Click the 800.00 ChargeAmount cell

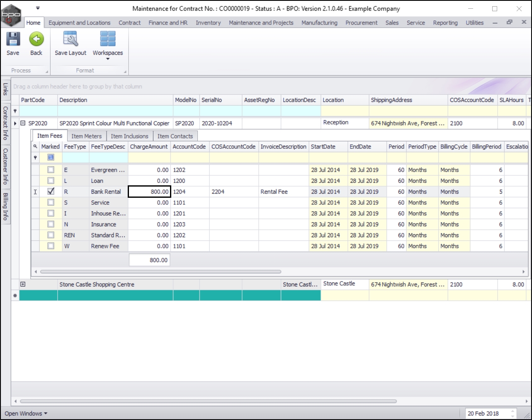point(149,192)
